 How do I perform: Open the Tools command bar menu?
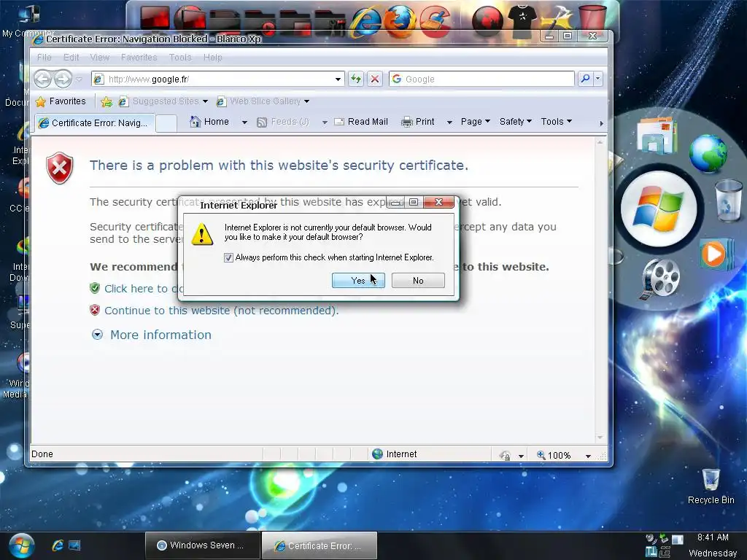556,122
